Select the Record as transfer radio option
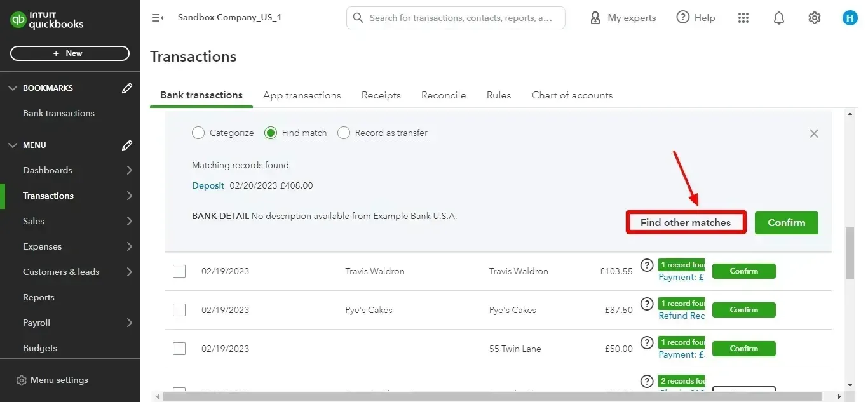Image resolution: width=868 pixels, height=402 pixels. pyautogui.click(x=344, y=133)
